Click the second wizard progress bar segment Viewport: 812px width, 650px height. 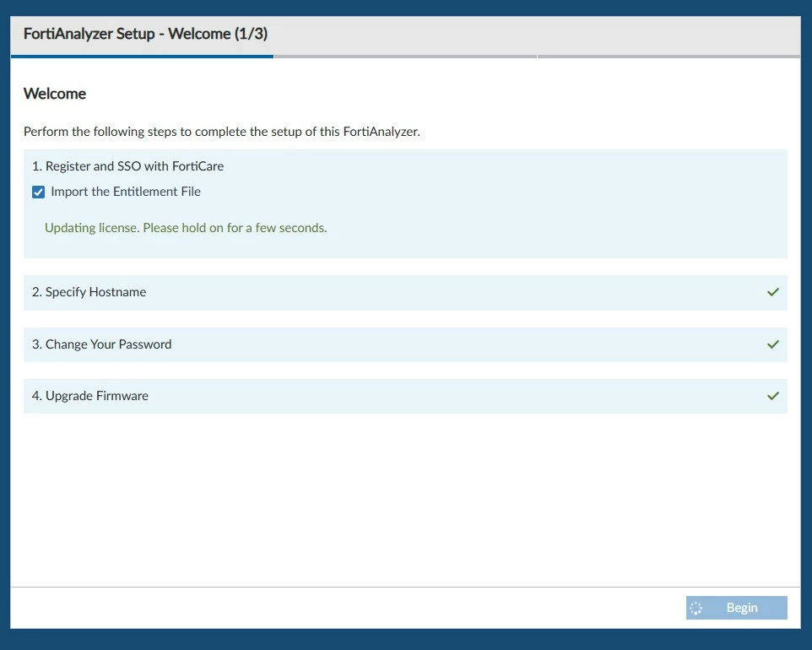[x=405, y=57]
